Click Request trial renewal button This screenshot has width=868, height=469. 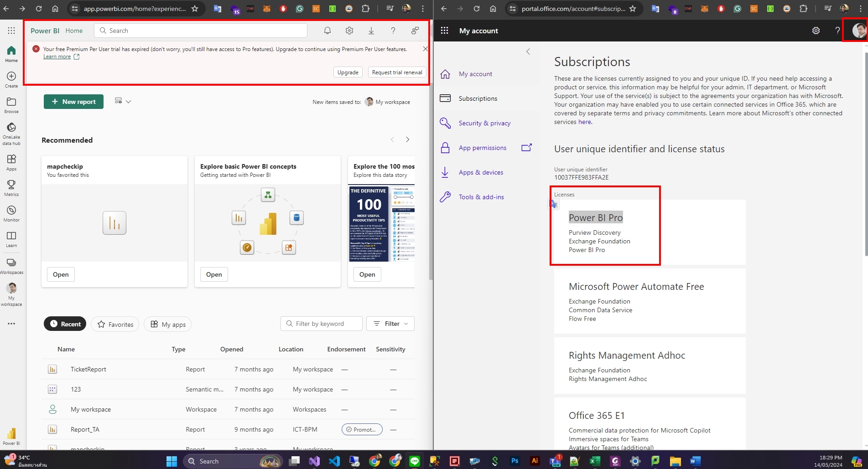coord(397,72)
